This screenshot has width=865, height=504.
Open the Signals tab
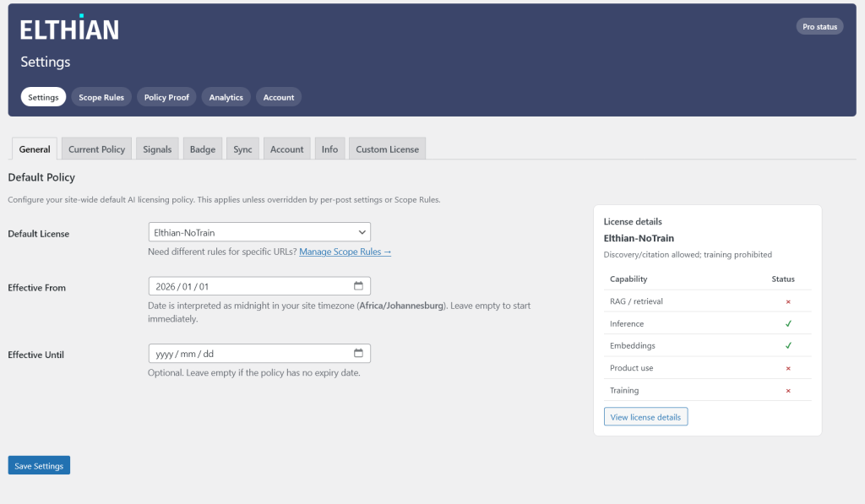point(157,149)
